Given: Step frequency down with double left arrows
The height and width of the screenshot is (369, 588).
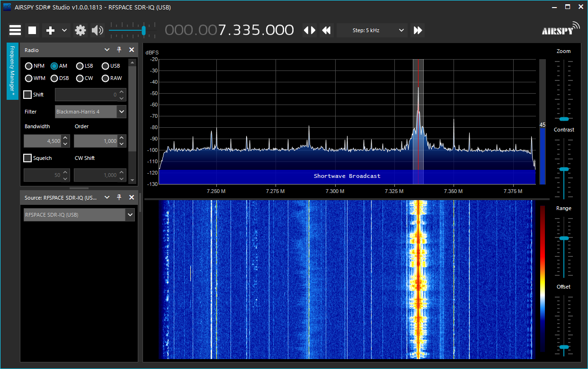Looking at the screenshot, I should pyautogui.click(x=326, y=30).
